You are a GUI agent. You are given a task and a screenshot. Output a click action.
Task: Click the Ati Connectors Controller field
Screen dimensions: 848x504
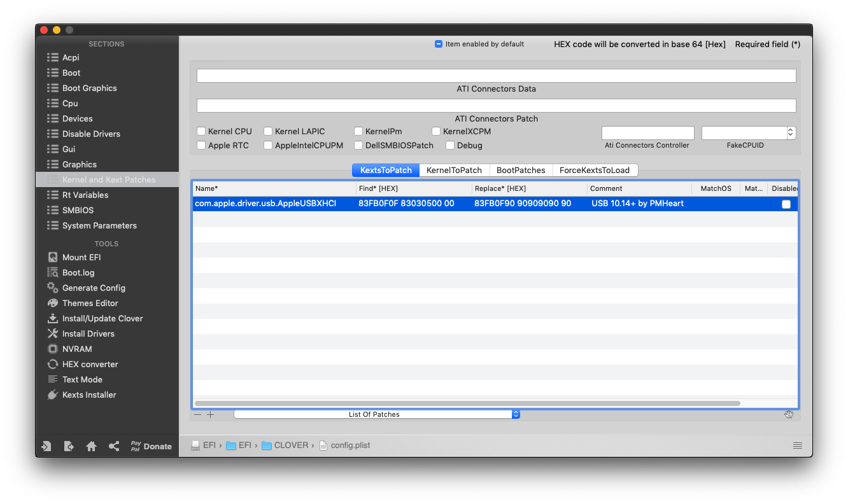coord(648,132)
